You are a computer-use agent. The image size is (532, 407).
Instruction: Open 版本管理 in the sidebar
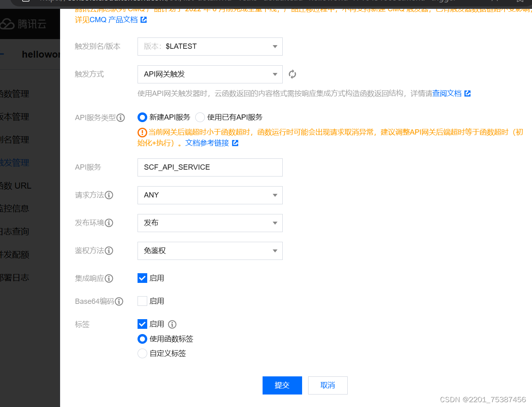pyautogui.click(x=15, y=117)
